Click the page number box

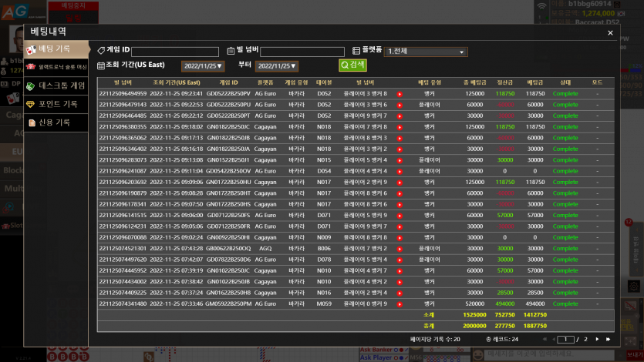coord(565,340)
